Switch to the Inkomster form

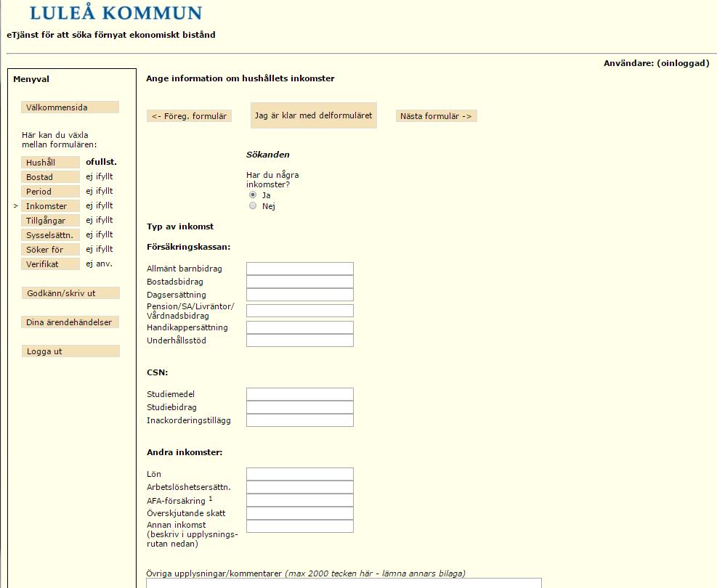(x=50, y=206)
